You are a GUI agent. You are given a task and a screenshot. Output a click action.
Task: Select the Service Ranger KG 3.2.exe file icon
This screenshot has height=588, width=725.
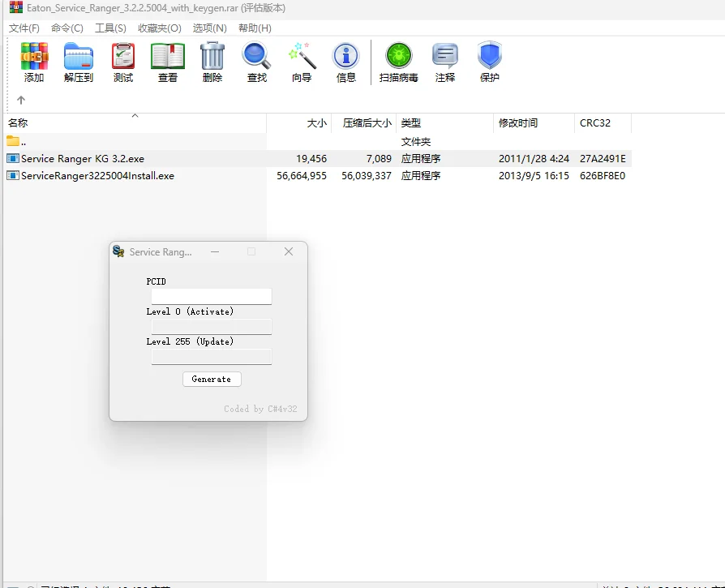coord(13,158)
